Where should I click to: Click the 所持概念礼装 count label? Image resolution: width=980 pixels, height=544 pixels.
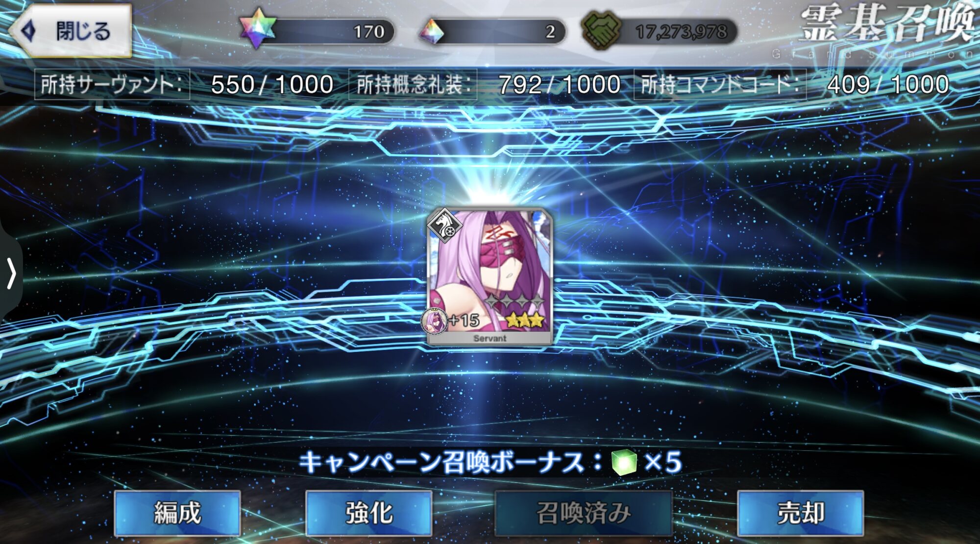pyautogui.click(x=413, y=85)
